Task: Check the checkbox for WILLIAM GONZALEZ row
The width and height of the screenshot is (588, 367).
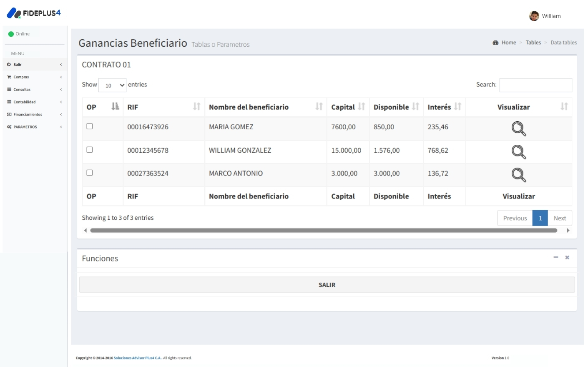Action: point(90,149)
